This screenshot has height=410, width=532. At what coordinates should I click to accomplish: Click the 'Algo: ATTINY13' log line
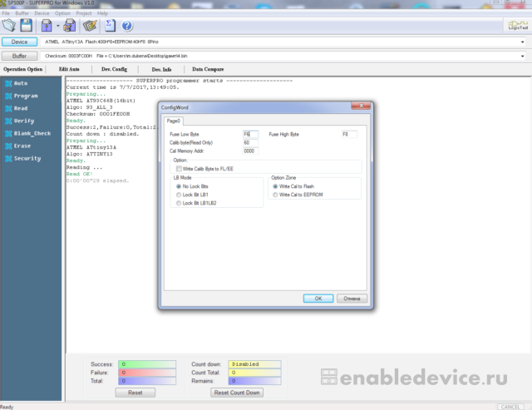tap(89, 154)
